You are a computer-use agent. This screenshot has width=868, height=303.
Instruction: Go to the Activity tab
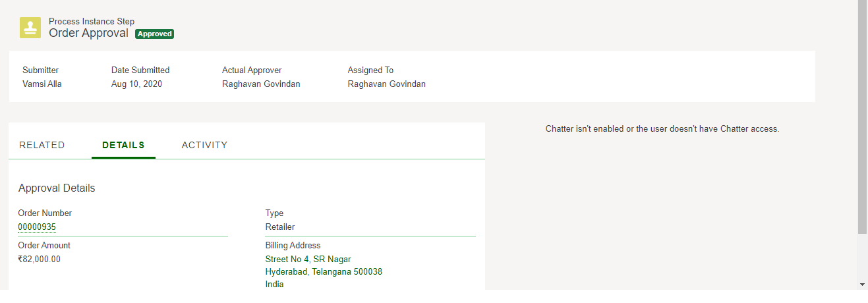coord(204,145)
